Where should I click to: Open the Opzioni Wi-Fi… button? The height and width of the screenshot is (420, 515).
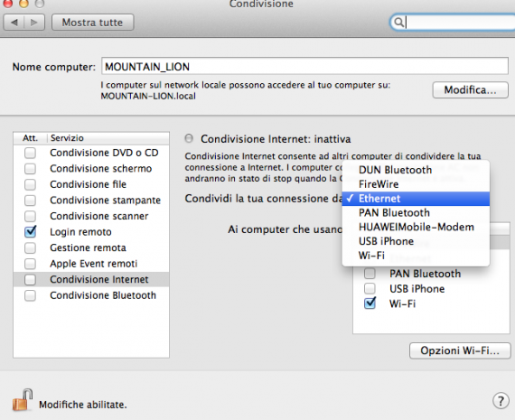[460, 350]
